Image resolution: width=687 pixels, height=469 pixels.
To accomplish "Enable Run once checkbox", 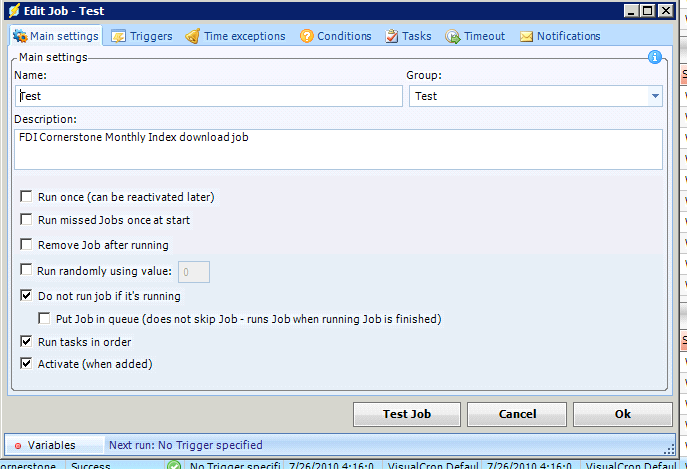I will point(26,196).
